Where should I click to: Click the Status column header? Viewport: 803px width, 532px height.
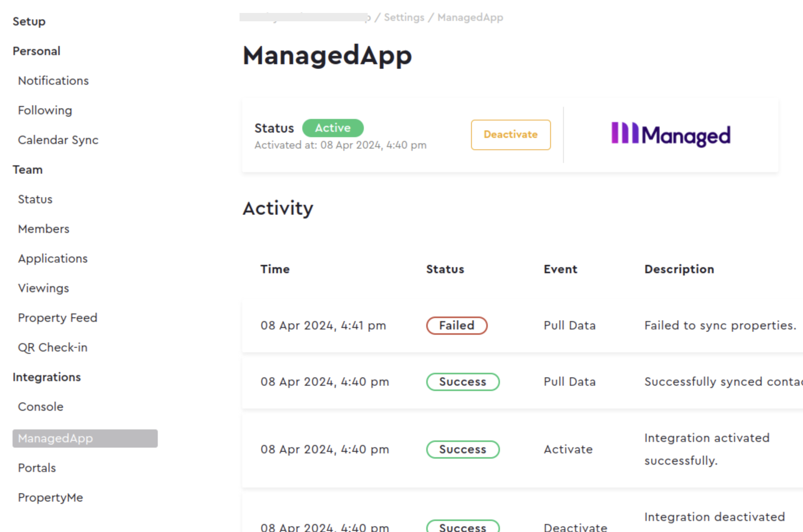click(x=445, y=269)
